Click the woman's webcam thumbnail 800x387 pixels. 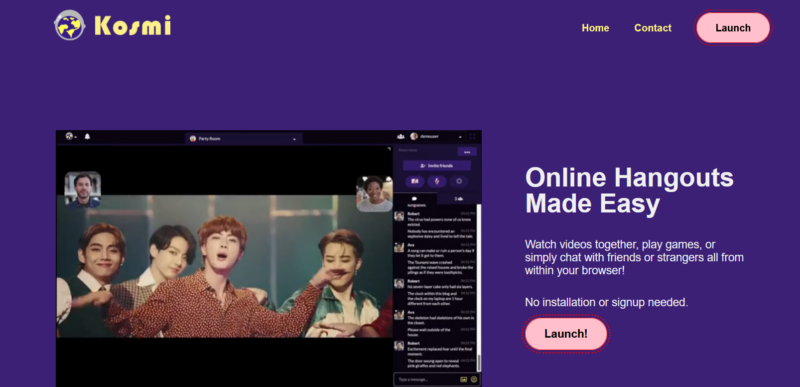(x=374, y=194)
